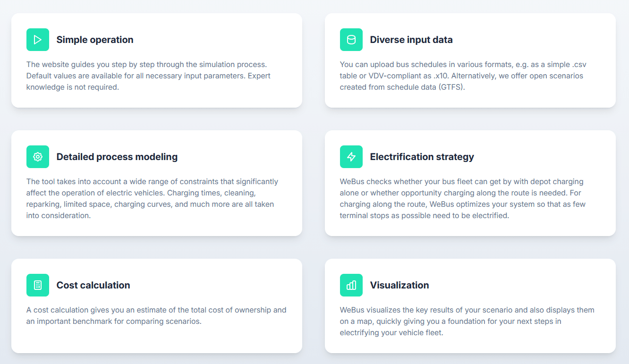This screenshot has height=364, width=629.
Task: Click the total cost of ownership description
Action: pyautogui.click(x=156, y=315)
